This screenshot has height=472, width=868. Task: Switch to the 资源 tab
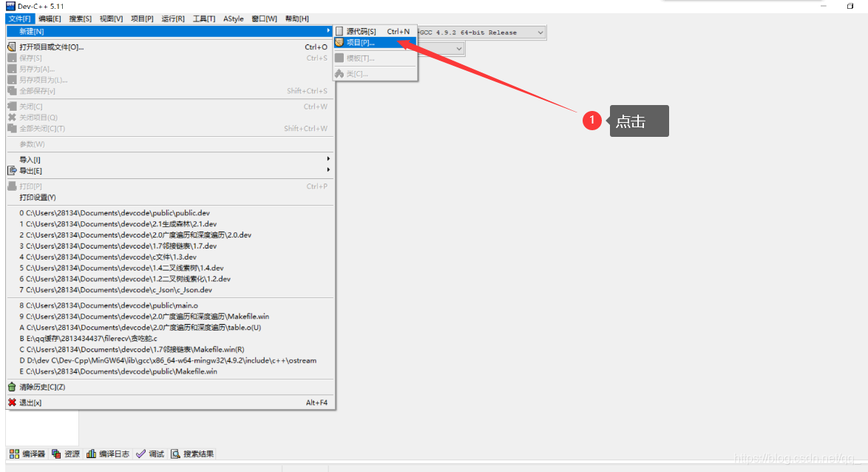click(x=66, y=454)
